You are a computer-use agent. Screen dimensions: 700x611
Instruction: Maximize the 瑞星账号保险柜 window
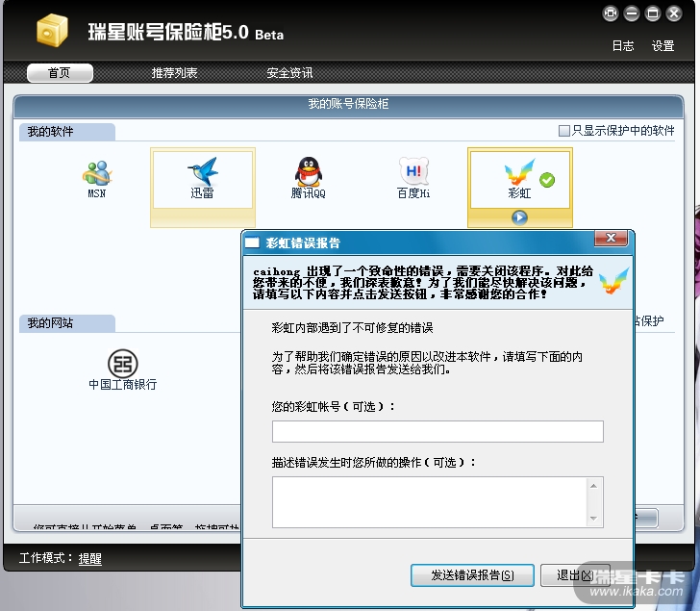click(x=653, y=13)
